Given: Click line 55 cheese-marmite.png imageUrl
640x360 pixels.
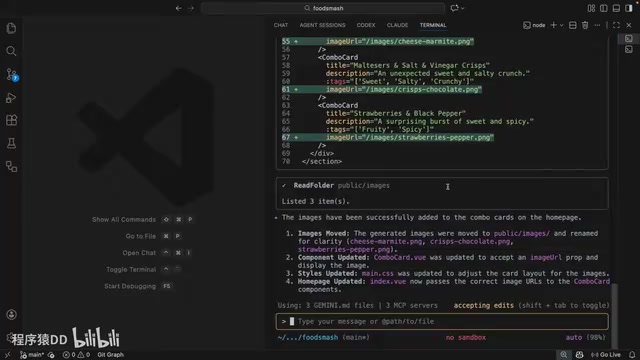Looking at the screenshot, I should [x=400, y=42].
